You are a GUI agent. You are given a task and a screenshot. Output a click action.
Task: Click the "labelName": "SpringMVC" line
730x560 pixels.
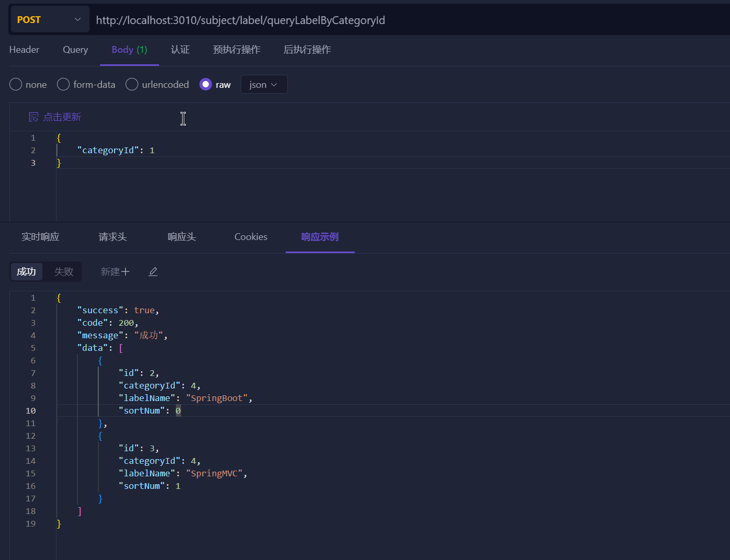click(x=183, y=473)
